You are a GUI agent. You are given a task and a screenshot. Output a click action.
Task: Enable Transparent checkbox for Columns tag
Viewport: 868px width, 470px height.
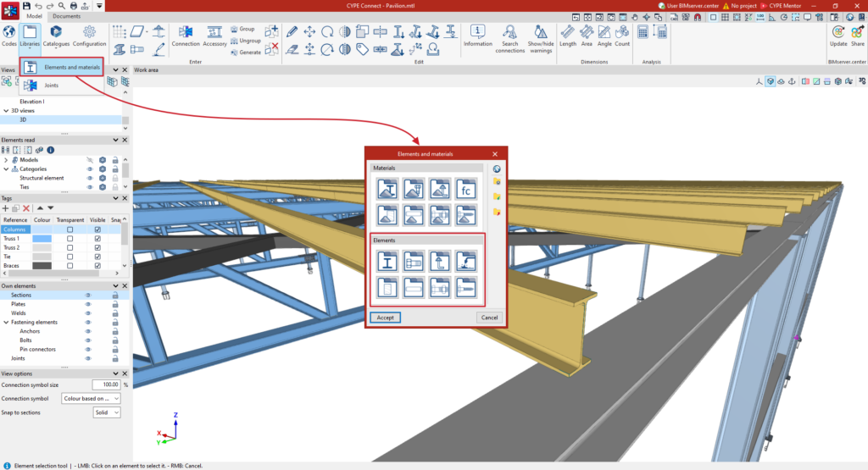70,229
